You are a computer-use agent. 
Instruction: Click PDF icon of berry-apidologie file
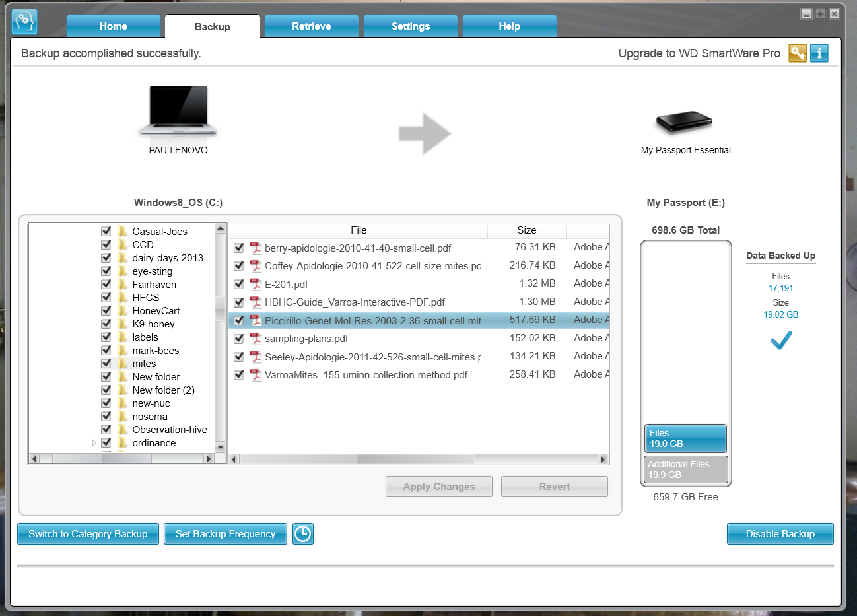click(x=256, y=248)
